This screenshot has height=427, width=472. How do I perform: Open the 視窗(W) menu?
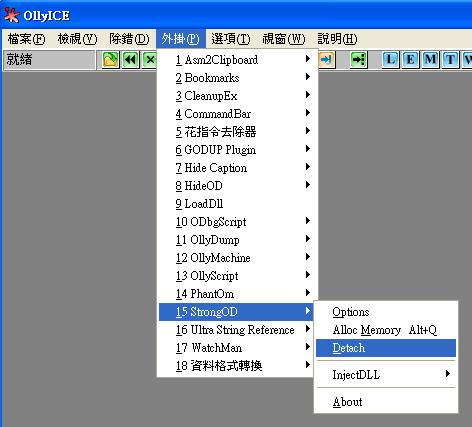(283, 39)
